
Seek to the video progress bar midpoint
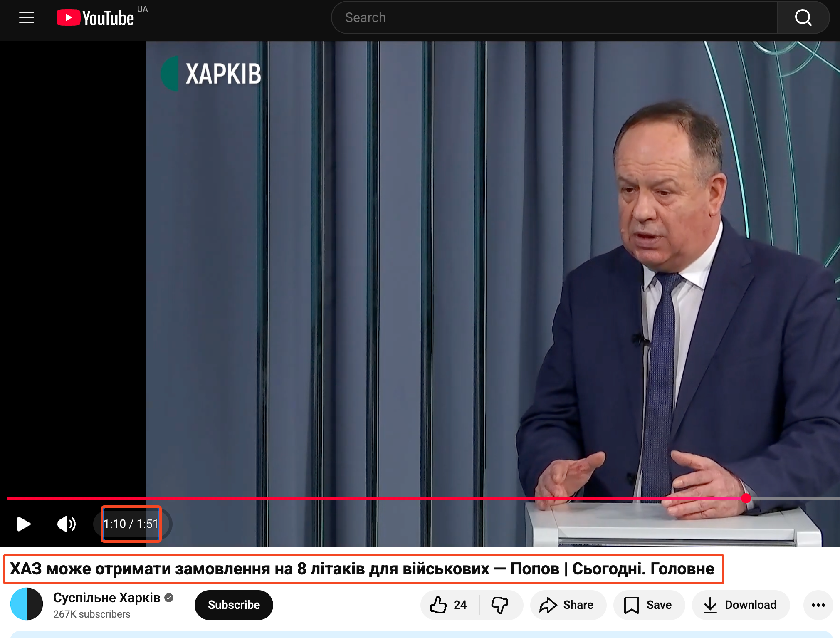[423, 498]
